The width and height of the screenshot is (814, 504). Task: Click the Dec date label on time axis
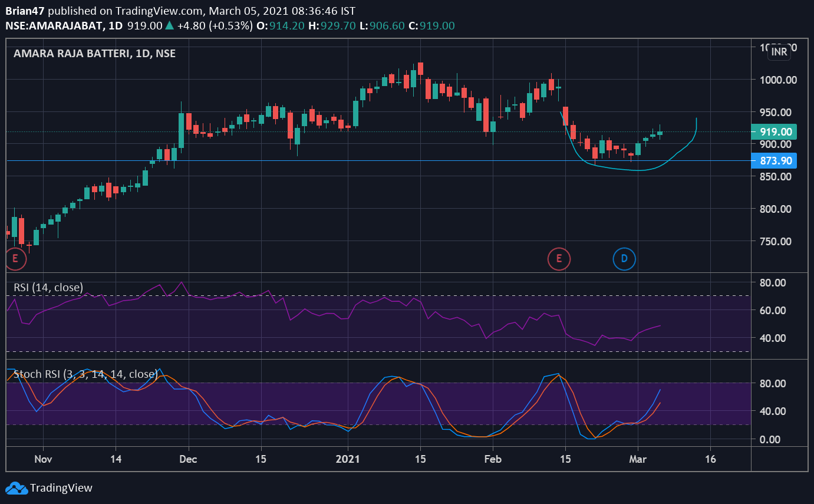(188, 459)
